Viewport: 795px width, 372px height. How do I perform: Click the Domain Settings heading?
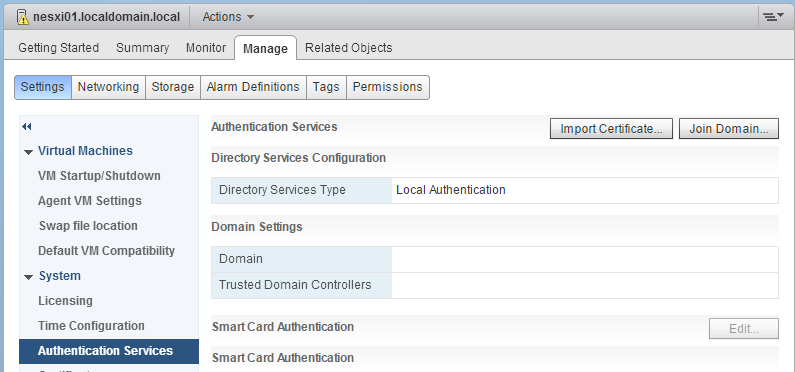click(257, 227)
